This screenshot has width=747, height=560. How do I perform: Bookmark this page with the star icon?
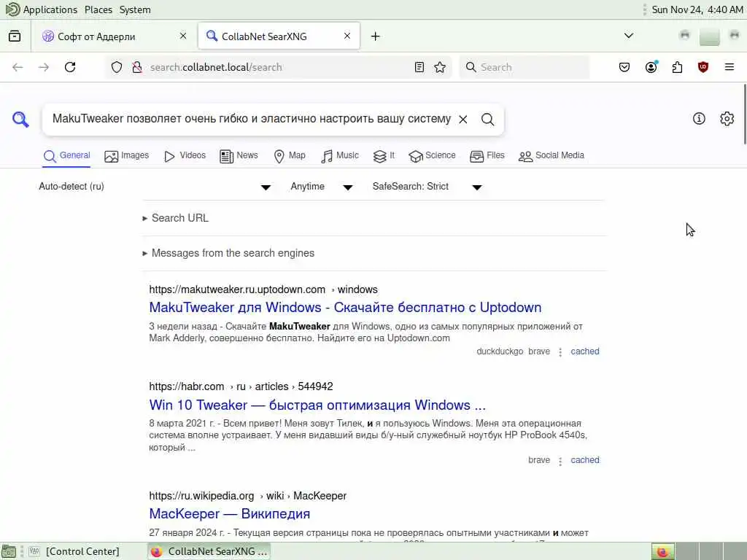pyautogui.click(x=440, y=67)
